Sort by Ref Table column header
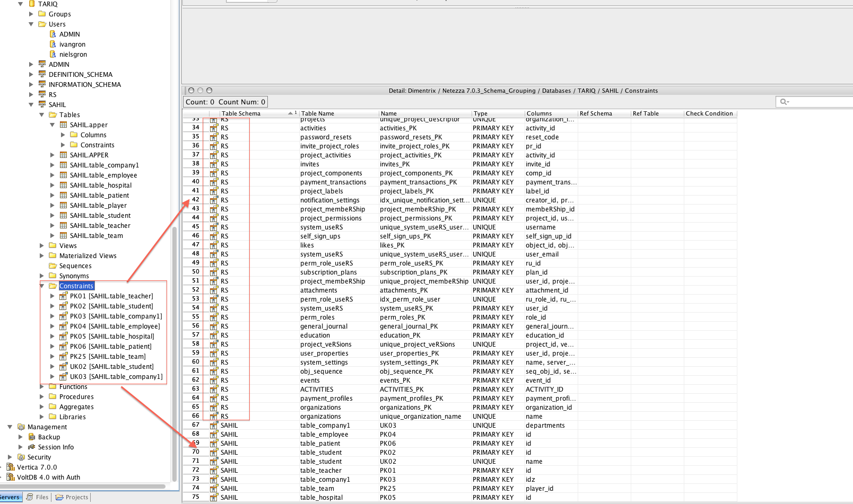The width and height of the screenshot is (853, 504). 657,113
